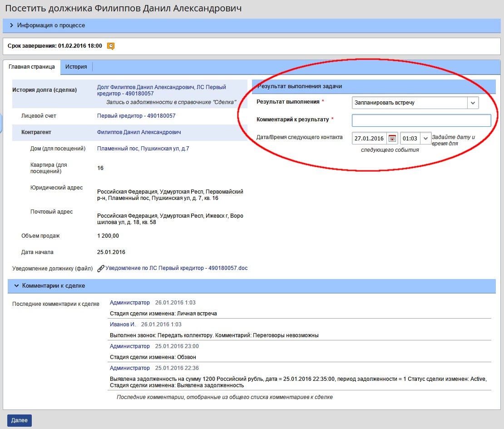The image size is (504, 429).
Task: Open the debt history deal link
Action: coord(161,90)
